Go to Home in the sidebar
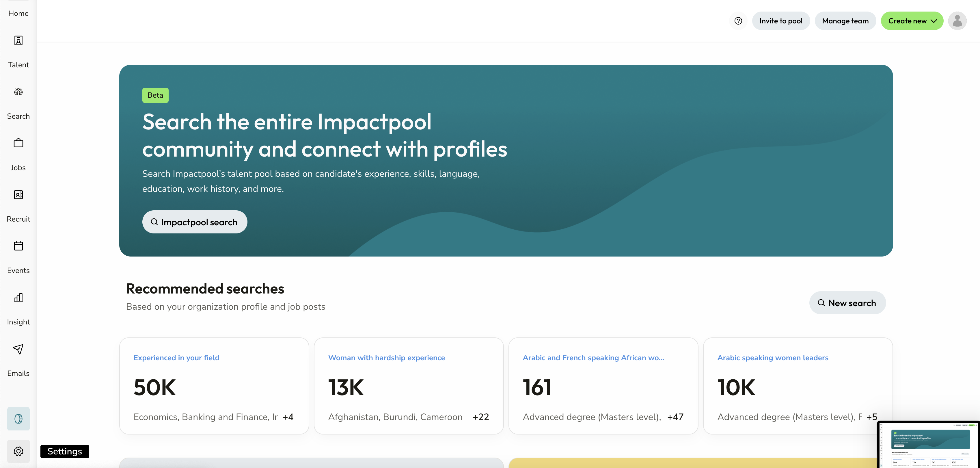Image resolution: width=980 pixels, height=468 pixels. (18, 13)
